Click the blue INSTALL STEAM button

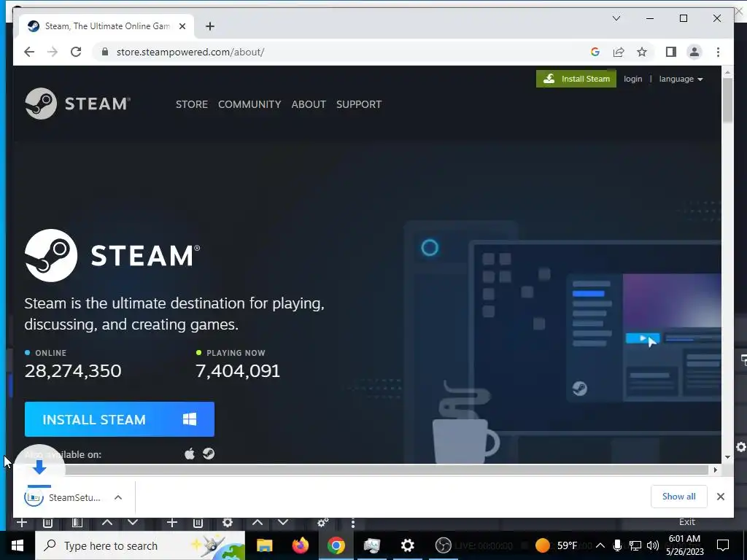[x=120, y=419]
